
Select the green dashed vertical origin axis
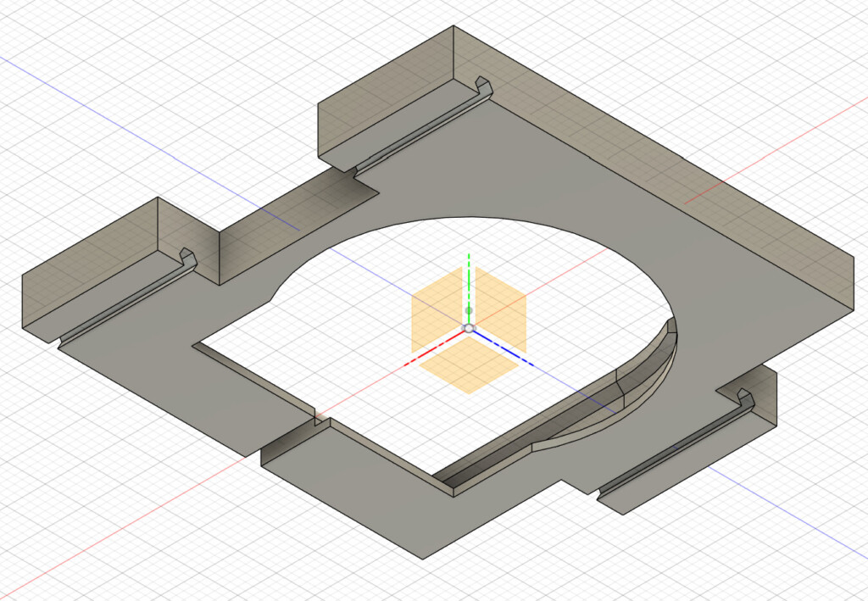(x=469, y=289)
